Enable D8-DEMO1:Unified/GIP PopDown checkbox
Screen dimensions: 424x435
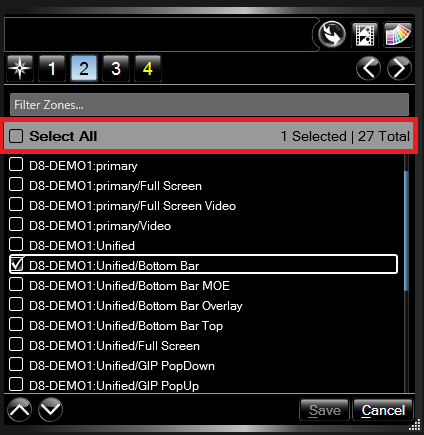(x=16, y=364)
